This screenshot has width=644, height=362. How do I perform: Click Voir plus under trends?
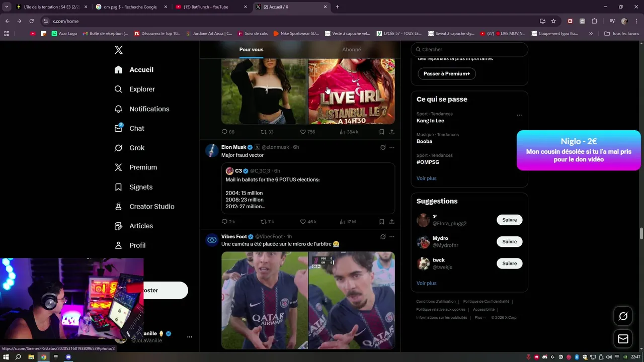426,178
